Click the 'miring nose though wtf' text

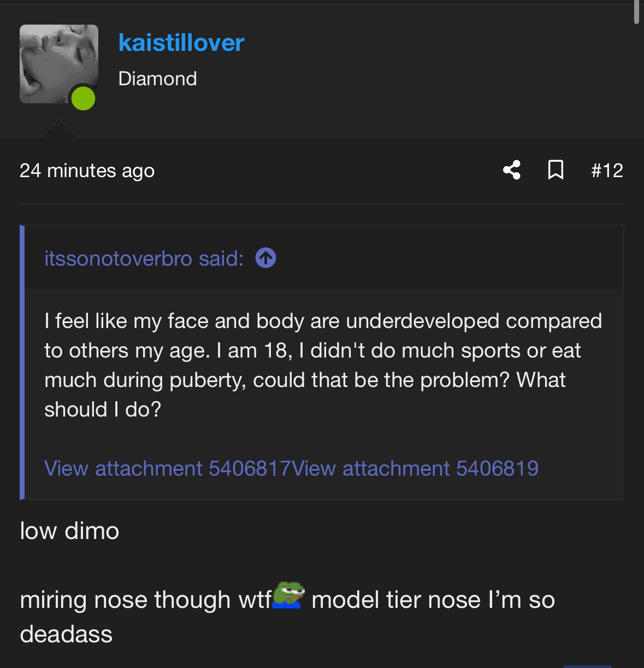click(146, 600)
